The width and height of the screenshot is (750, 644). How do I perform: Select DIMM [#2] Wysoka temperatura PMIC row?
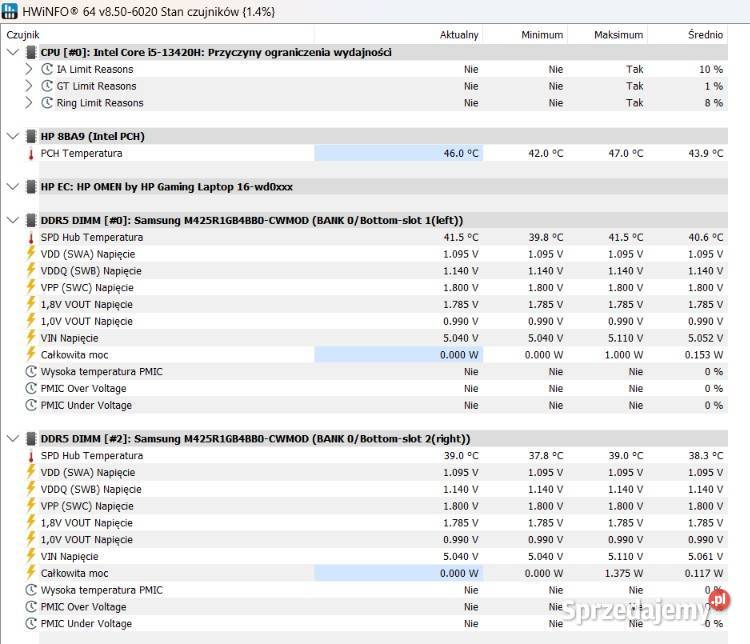pos(383,589)
